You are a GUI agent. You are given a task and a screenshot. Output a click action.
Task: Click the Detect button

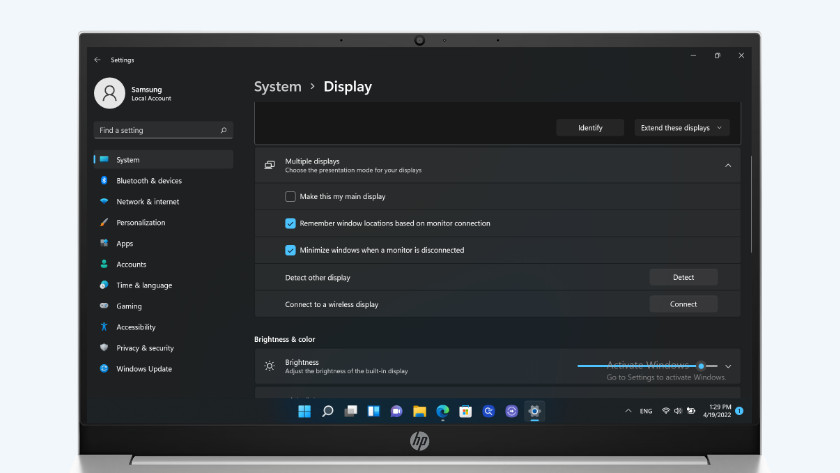tap(683, 277)
